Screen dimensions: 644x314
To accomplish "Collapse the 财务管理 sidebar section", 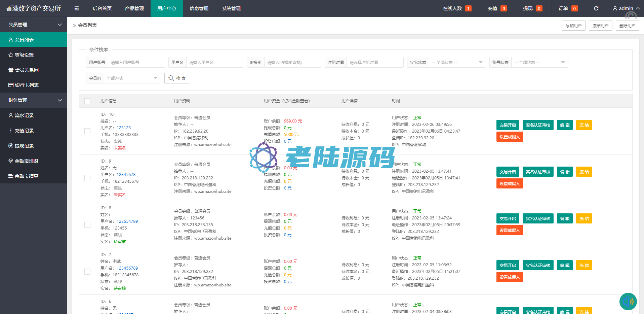I will coord(34,100).
